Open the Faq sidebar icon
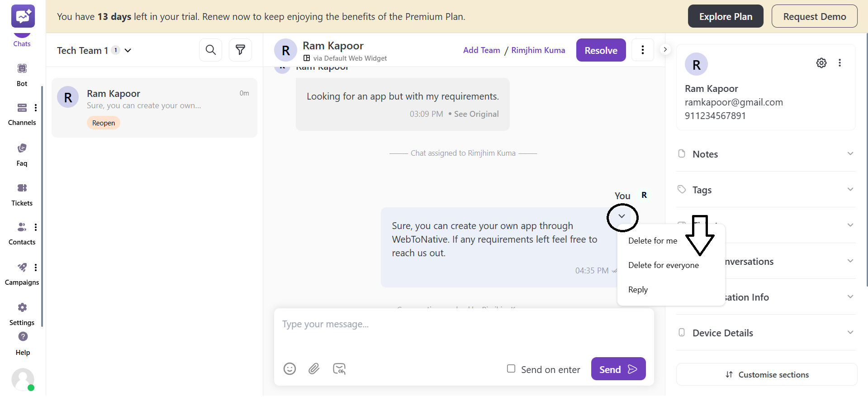This screenshot has width=868, height=397. pos(22,154)
